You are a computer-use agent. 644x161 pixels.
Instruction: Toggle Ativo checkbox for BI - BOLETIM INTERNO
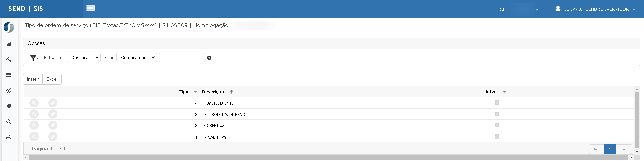point(497,114)
